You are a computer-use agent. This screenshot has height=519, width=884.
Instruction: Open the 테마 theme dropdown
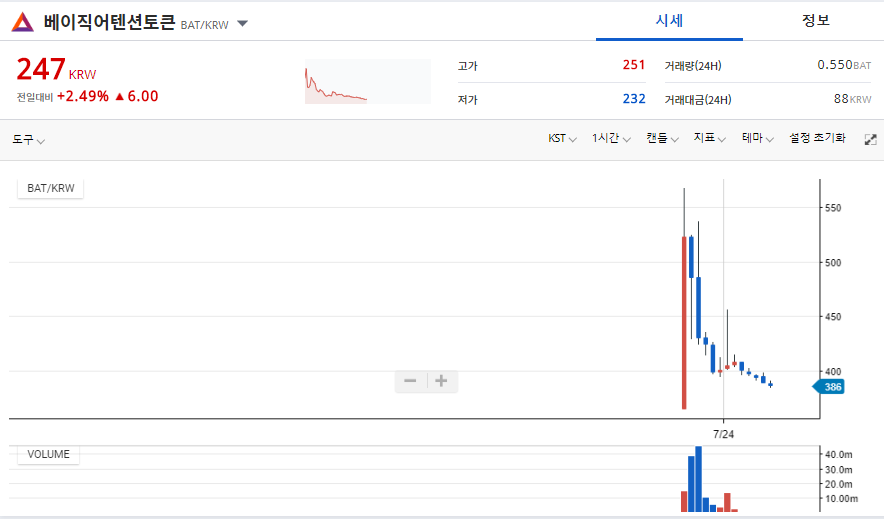758,139
